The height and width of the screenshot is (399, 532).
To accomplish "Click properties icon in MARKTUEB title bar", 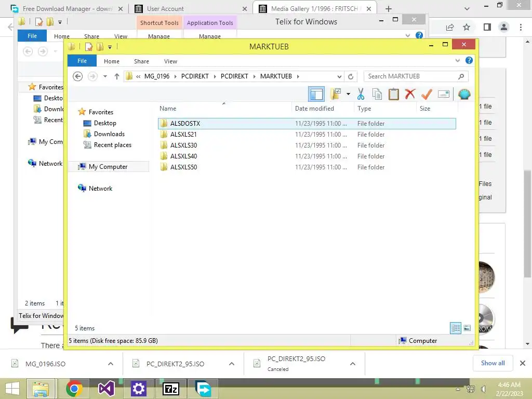I will (89, 46).
